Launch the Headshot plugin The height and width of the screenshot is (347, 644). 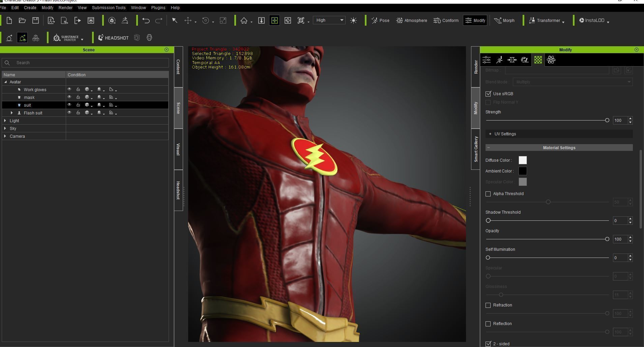point(113,37)
